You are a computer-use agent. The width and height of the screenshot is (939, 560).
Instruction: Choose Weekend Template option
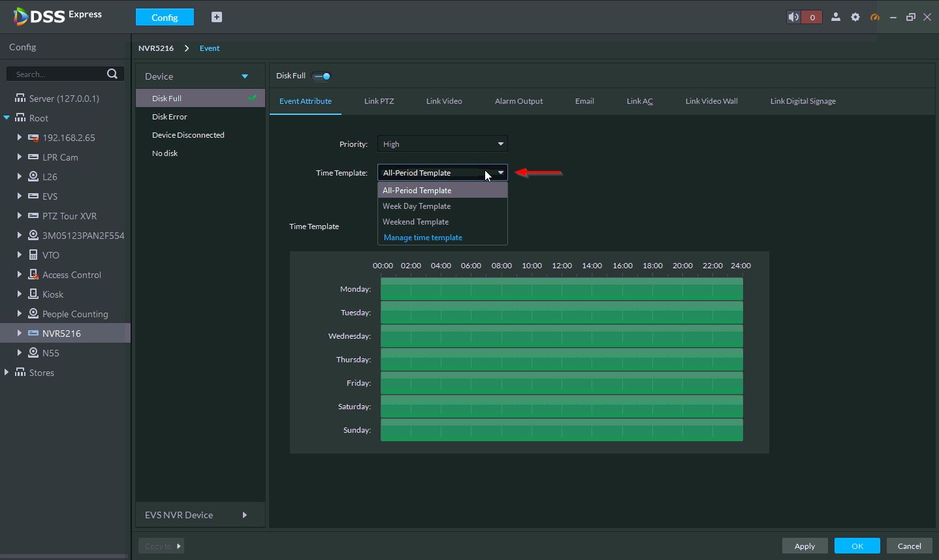click(415, 222)
